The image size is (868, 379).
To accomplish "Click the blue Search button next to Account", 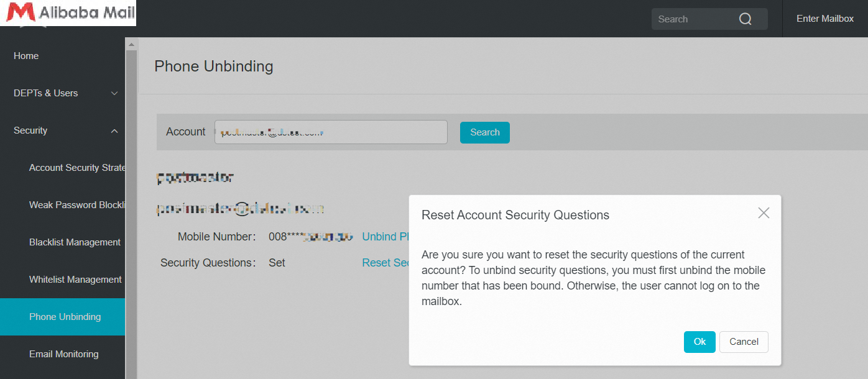I will [x=485, y=132].
